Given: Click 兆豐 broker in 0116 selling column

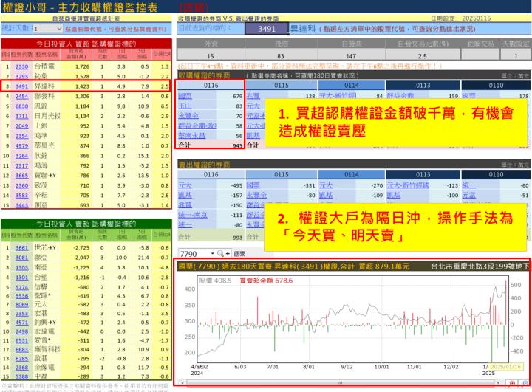Looking at the screenshot, I should coord(185,204).
